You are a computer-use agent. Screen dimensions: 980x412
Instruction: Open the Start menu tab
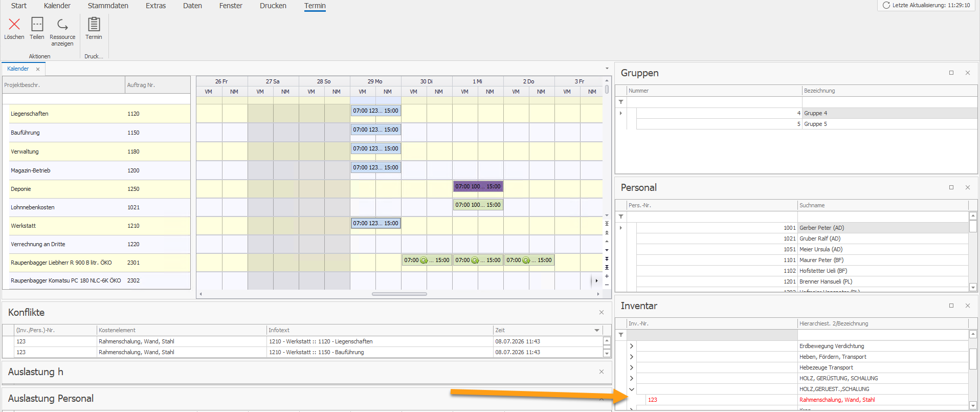[x=19, y=6]
